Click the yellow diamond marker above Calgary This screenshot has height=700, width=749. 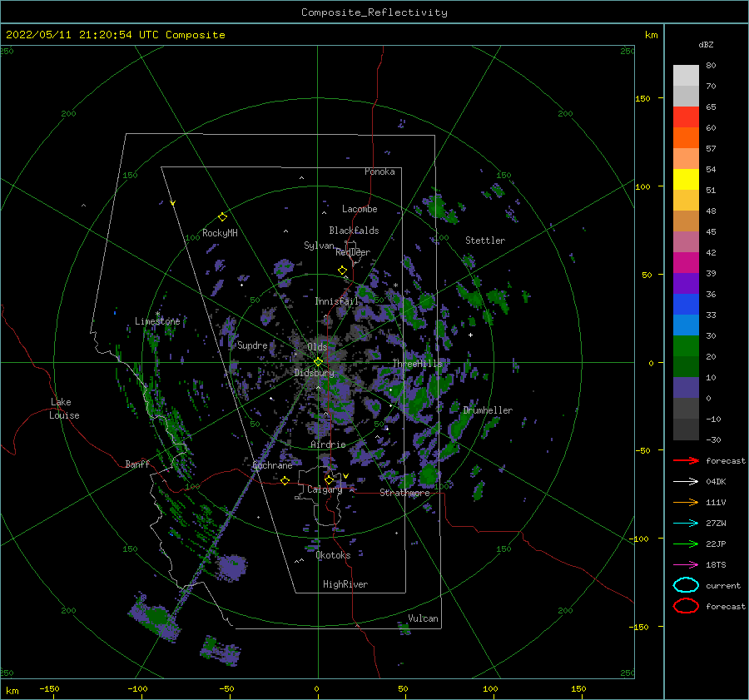tap(329, 479)
